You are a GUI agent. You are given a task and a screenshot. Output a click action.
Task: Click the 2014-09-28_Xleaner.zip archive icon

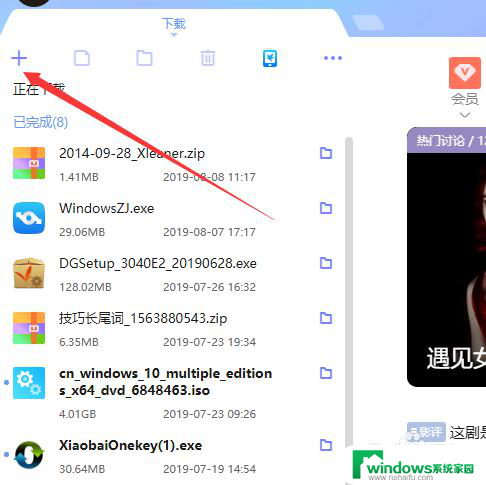click(29, 163)
